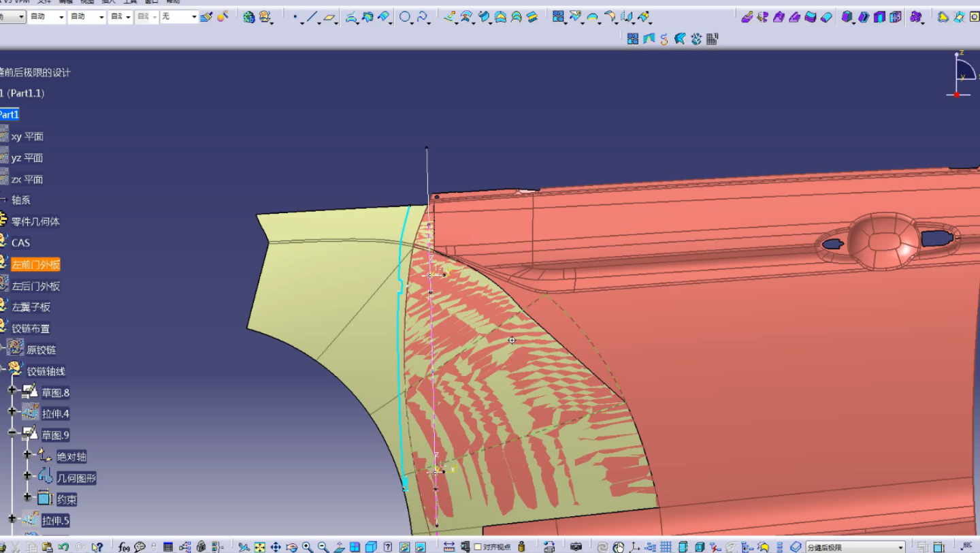Select the 铰链轴线 node
980x553 pixels.
tap(46, 372)
